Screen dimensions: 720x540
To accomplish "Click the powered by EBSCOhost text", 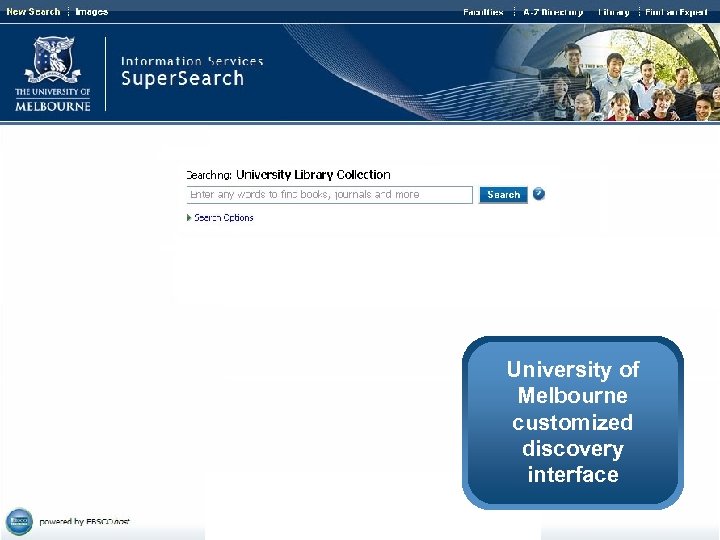I will (x=84, y=522).
